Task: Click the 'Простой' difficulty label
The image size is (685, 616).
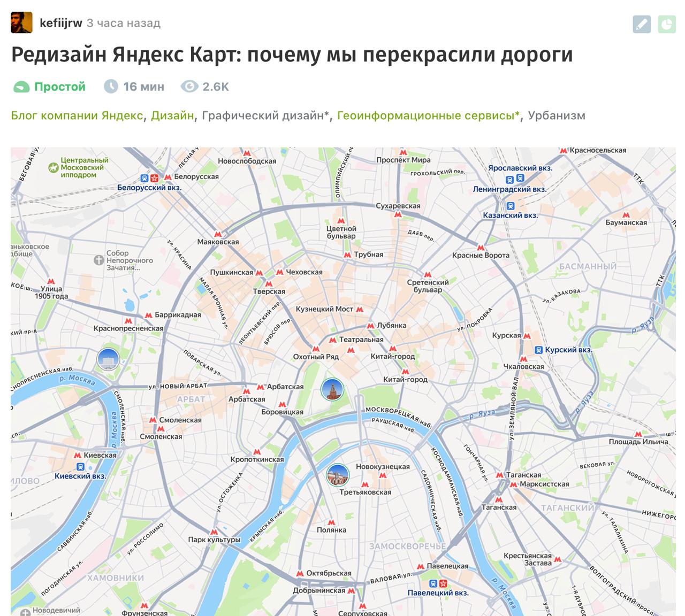Action: tap(60, 87)
